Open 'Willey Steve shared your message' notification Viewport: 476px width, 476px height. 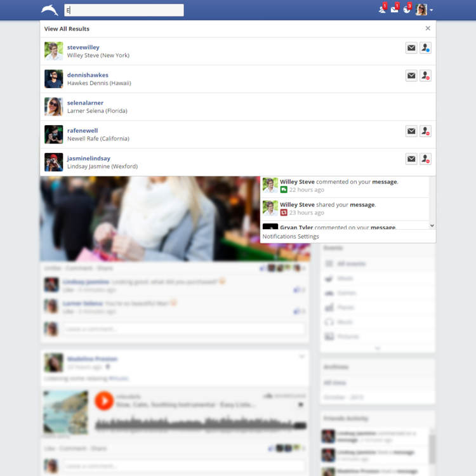[x=345, y=209]
